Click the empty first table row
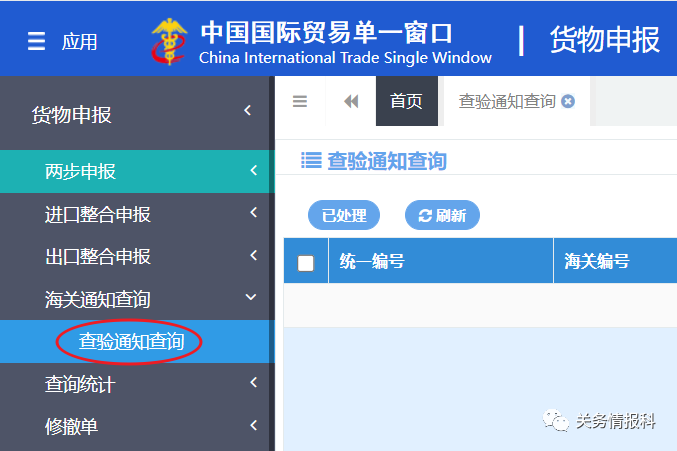Image resolution: width=677 pixels, height=451 pixels. tap(480, 305)
